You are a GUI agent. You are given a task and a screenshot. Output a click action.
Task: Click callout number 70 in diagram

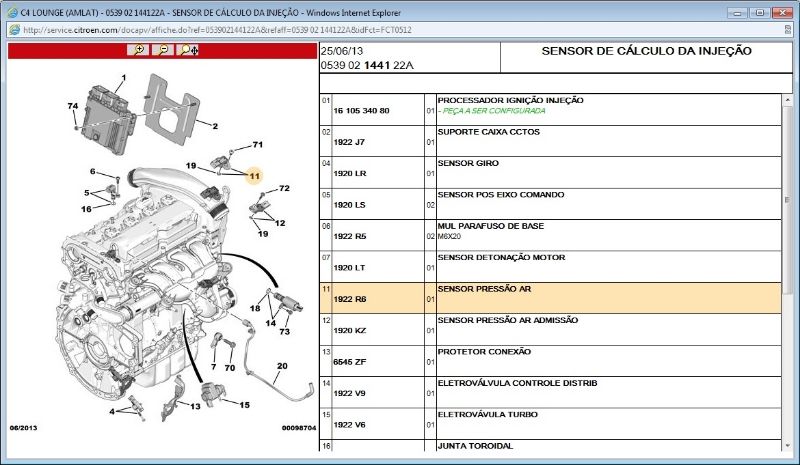click(x=230, y=368)
